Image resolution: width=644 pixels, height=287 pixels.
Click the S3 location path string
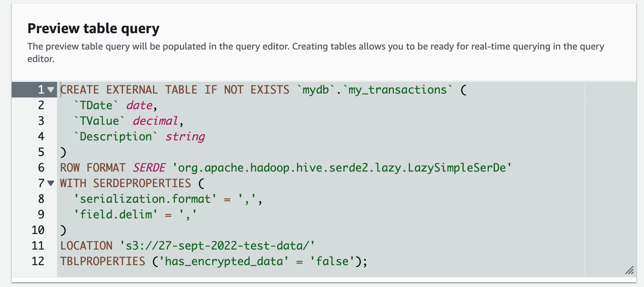click(217, 246)
